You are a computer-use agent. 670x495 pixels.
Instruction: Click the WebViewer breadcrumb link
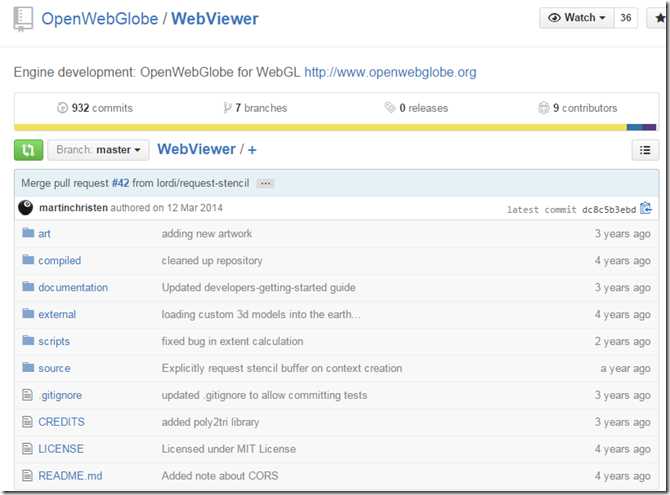tap(196, 149)
